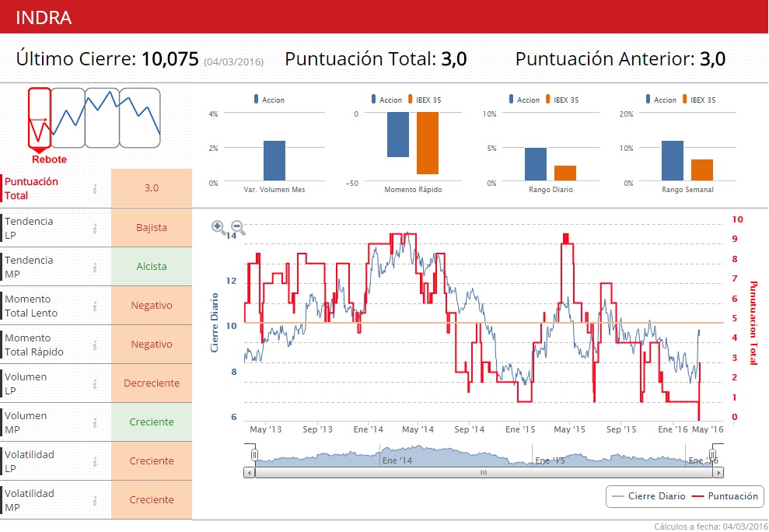Click the Ene '14 navigator label
The width and height of the screenshot is (769, 532).
click(397, 460)
